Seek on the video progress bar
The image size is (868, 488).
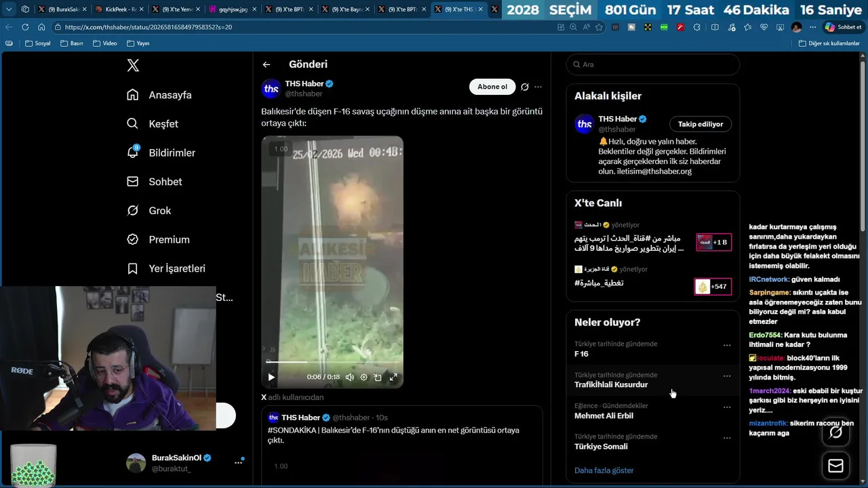(332, 362)
